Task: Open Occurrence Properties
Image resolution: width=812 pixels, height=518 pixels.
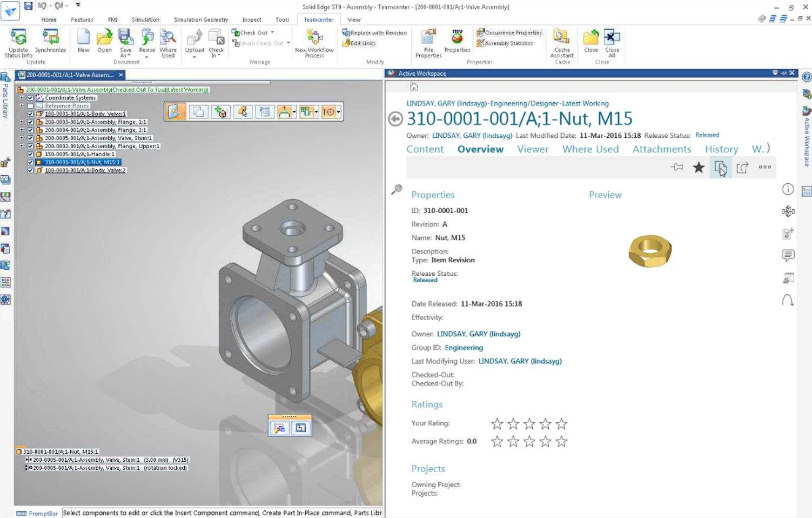Action: click(x=509, y=33)
